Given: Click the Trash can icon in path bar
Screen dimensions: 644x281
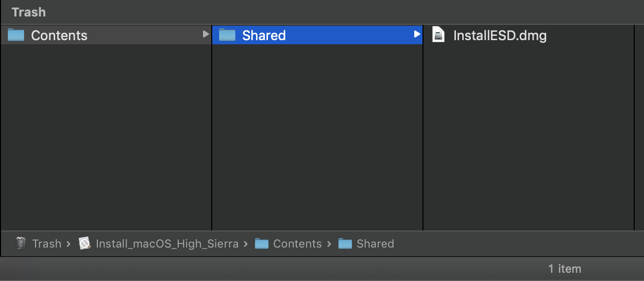Looking at the screenshot, I should pyautogui.click(x=21, y=243).
